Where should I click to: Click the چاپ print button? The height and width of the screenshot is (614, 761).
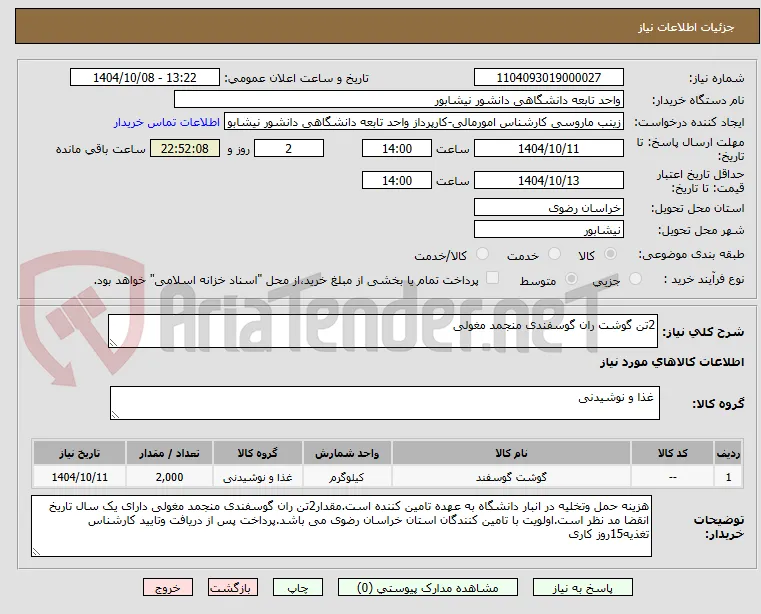[x=298, y=587]
